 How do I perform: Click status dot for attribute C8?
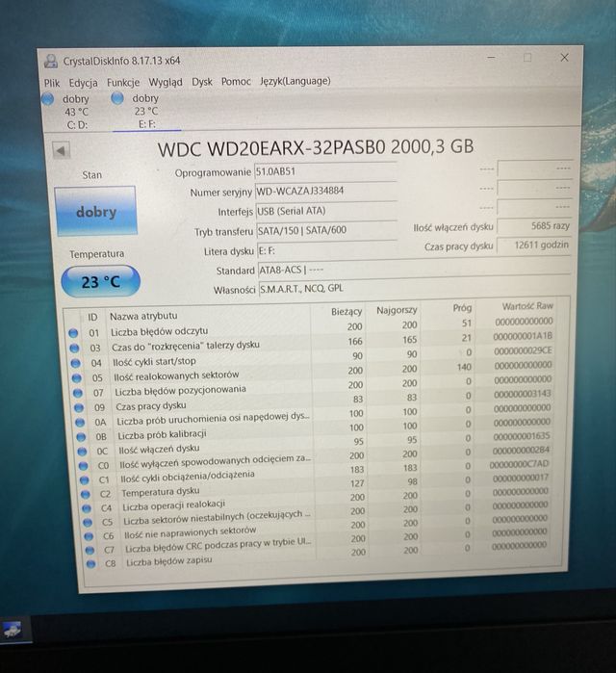(90, 564)
